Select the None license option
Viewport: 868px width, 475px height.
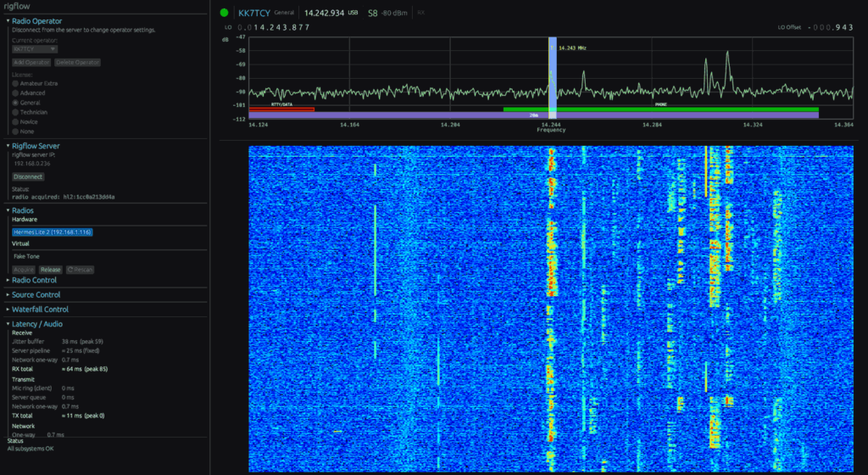[x=15, y=131]
